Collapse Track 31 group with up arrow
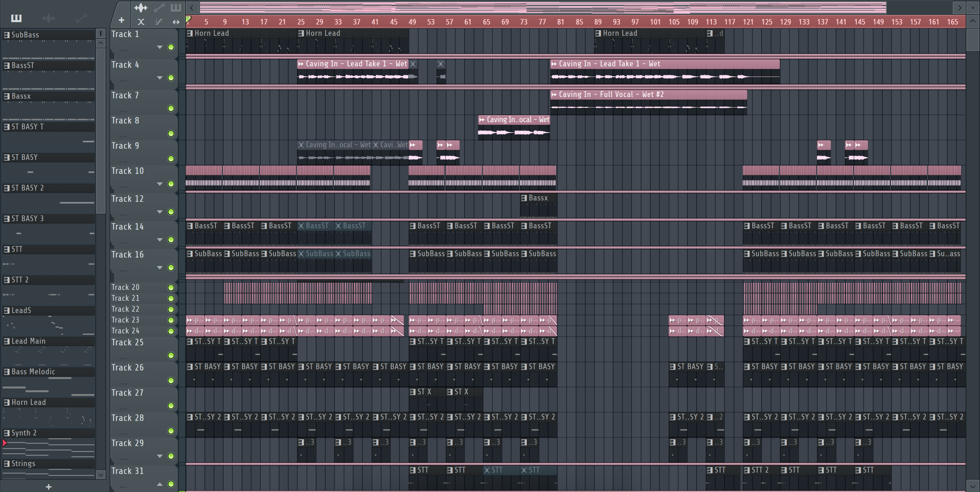This screenshot has width=980, height=492. tap(160, 484)
